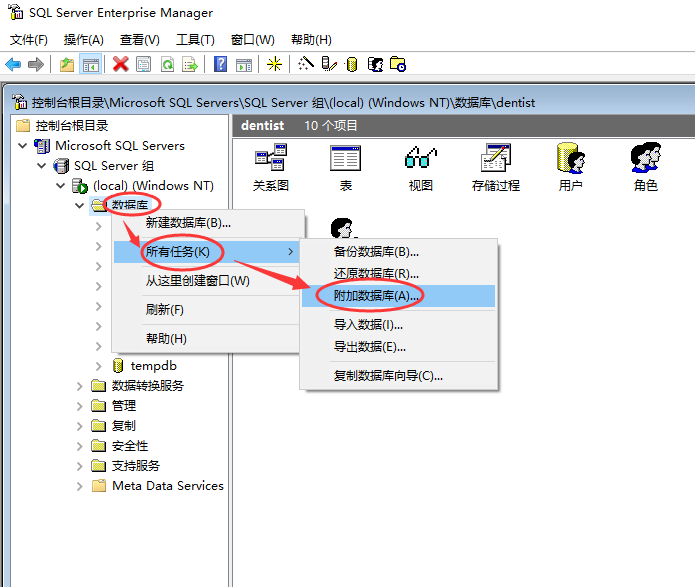Select 附加数据库(A)... submenu item

tap(398, 296)
